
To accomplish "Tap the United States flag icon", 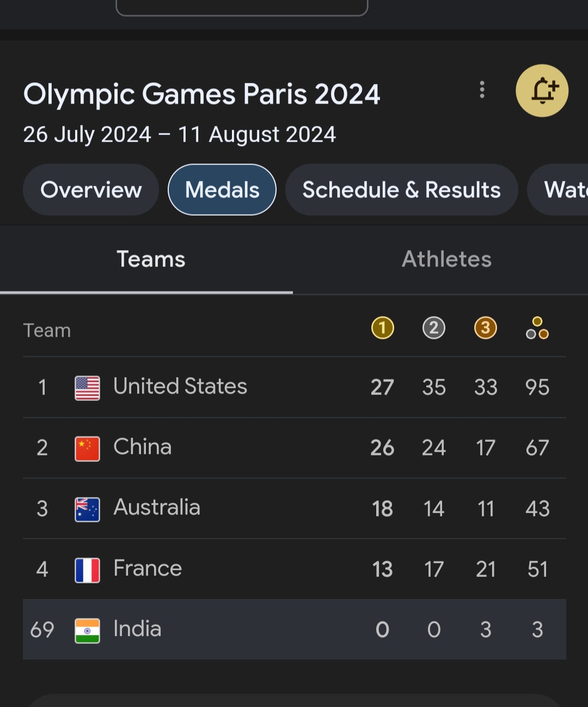I will (x=87, y=388).
